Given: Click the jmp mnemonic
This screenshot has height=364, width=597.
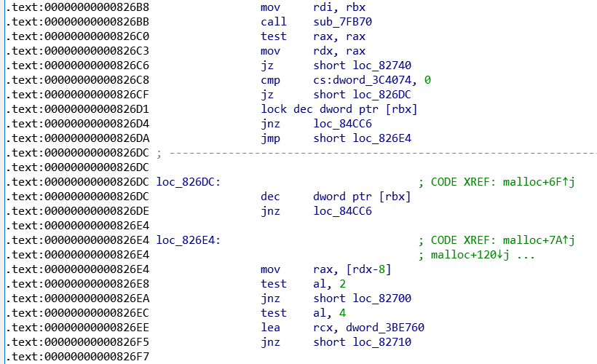Looking at the screenshot, I should pos(270,138).
